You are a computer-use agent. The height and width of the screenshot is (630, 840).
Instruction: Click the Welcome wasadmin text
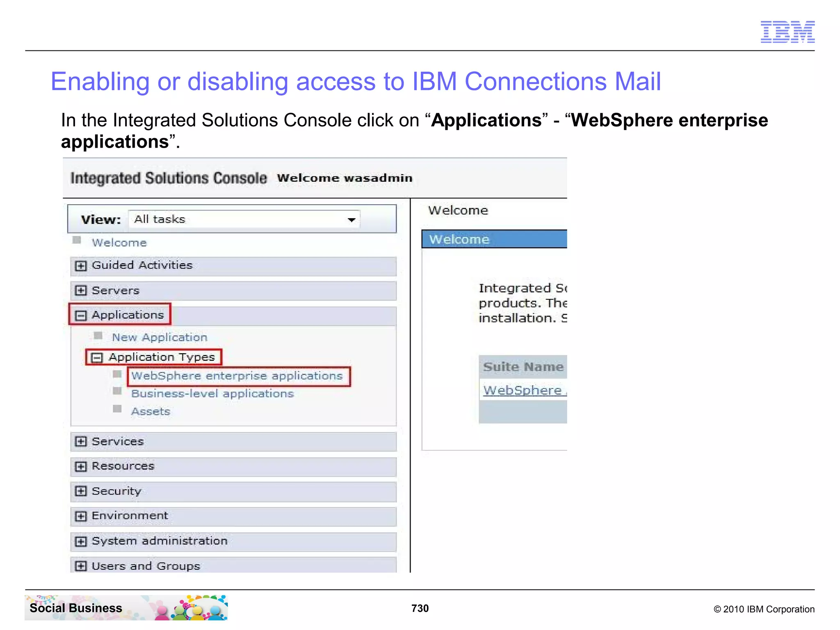(345, 178)
